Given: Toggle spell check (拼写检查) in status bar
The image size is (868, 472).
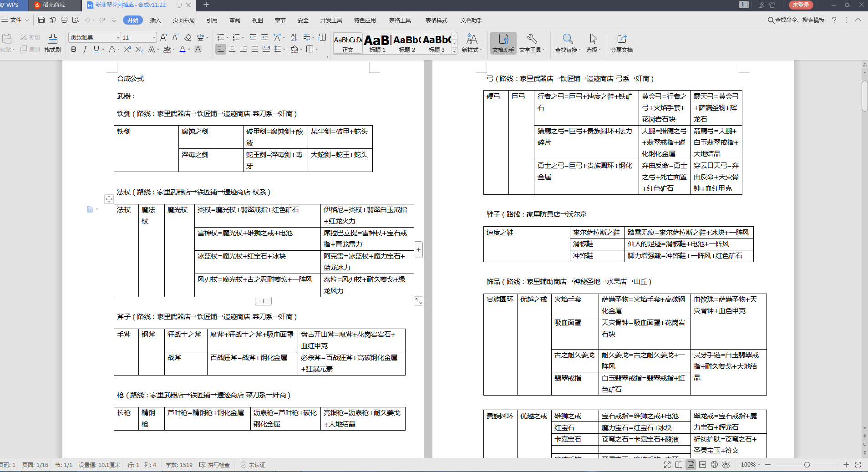Looking at the screenshot, I should (x=215, y=465).
